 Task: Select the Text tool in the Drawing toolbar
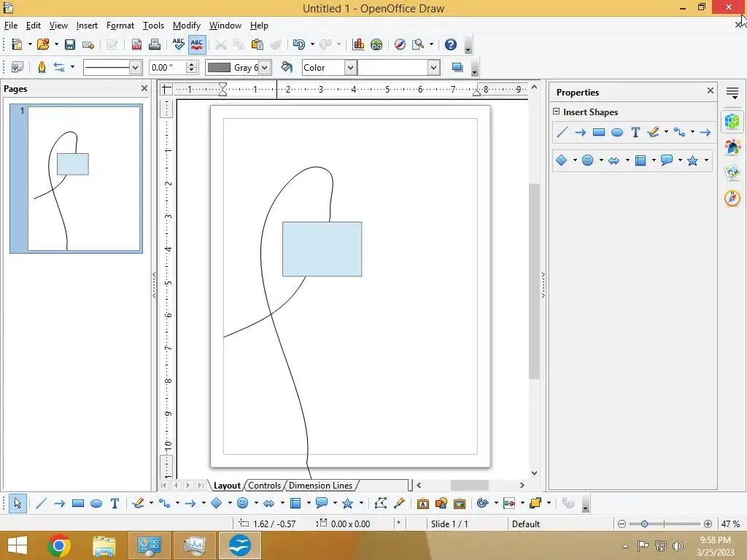[x=115, y=503]
